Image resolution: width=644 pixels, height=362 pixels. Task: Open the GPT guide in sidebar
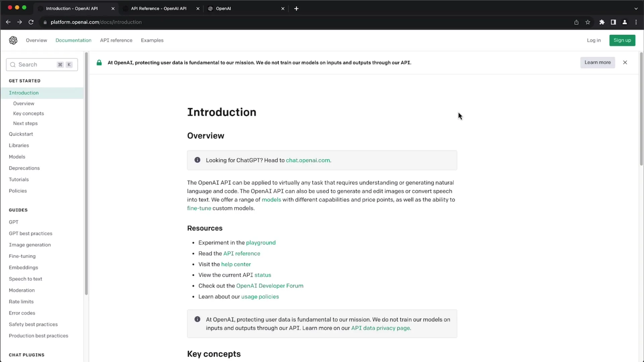click(13, 222)
